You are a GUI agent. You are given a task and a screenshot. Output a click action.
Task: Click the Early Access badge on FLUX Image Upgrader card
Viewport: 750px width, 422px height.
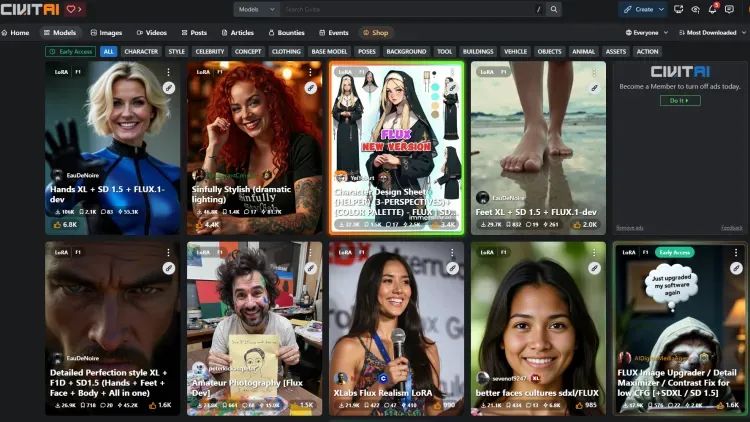click(674, 252)
